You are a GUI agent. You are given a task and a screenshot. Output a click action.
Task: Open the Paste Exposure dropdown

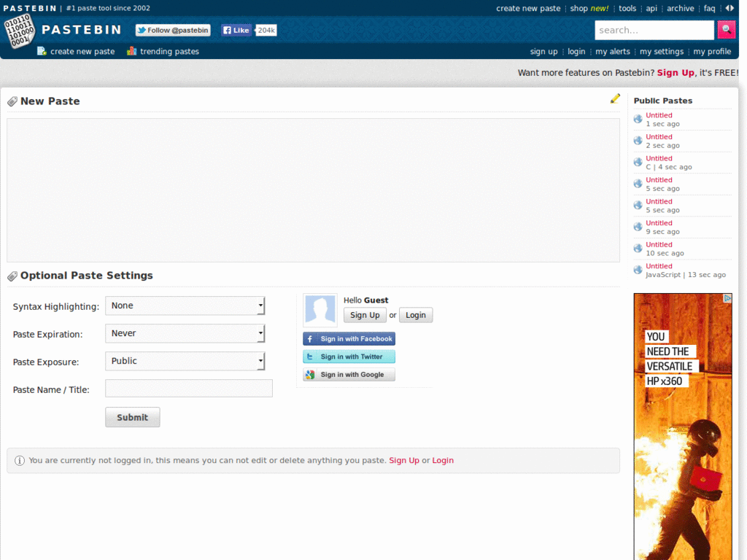tap(185, 361)
